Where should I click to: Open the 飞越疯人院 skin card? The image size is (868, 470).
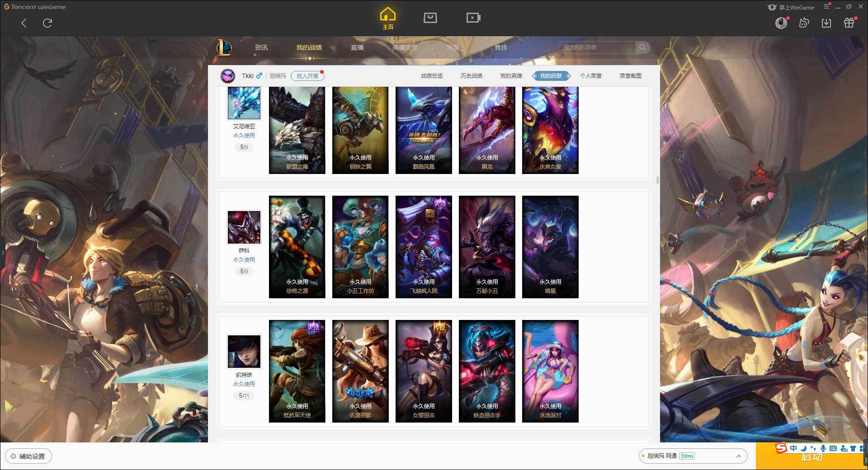click(x=424, y=247)
